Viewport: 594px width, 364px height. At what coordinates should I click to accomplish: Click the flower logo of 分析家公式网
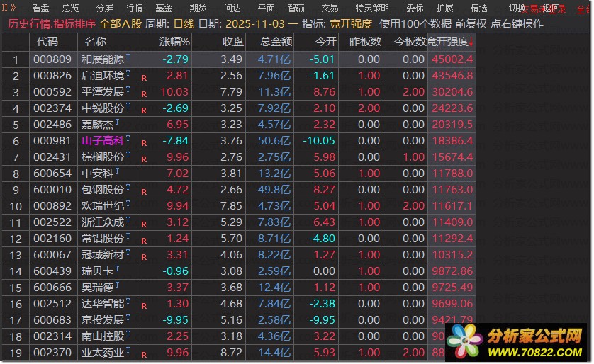click(x=465, y=341)
